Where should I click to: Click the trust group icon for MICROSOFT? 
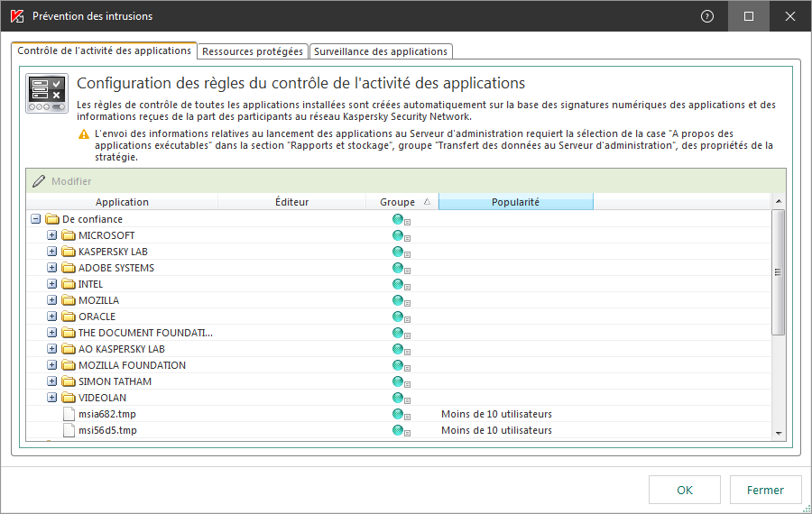click(x=398, y=235)
